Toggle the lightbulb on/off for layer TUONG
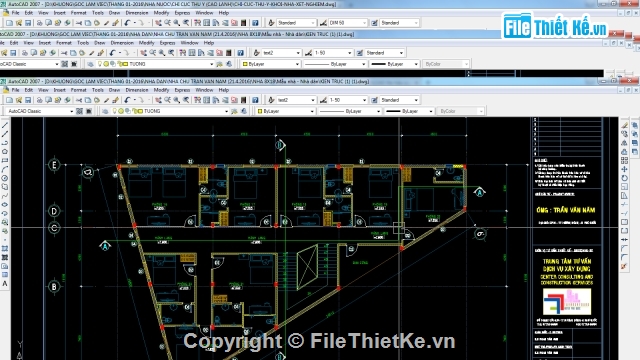This screenshot has width=640, height=360. click(115, 111)
